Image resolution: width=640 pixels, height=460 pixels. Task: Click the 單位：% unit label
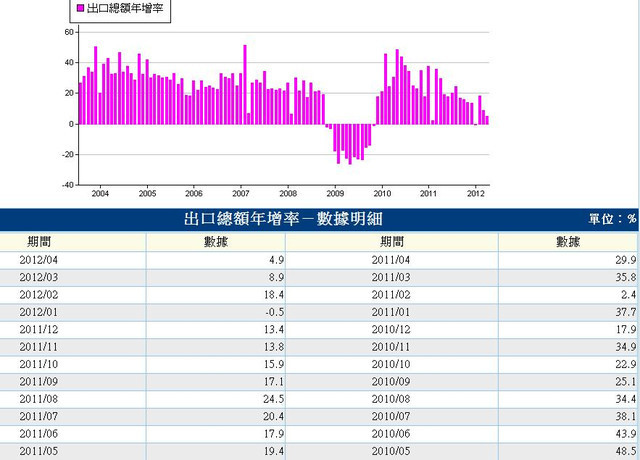click(x=612, y=219)
